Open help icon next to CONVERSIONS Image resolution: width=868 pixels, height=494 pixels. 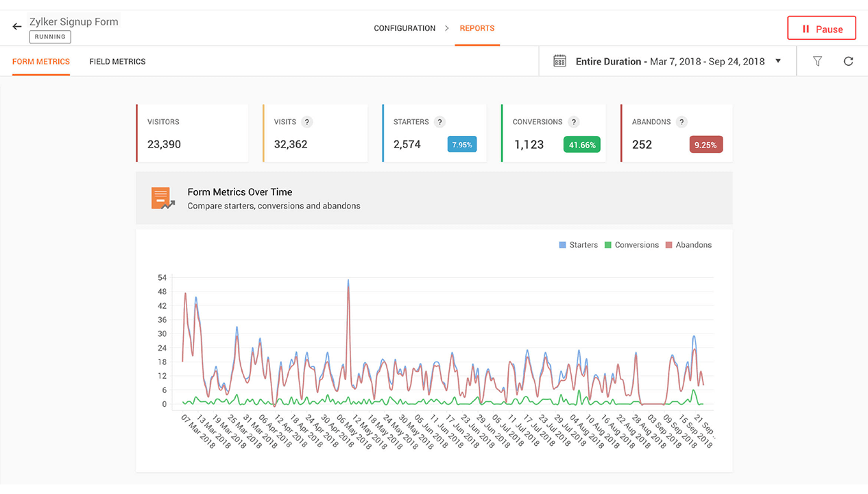[574, 122]
